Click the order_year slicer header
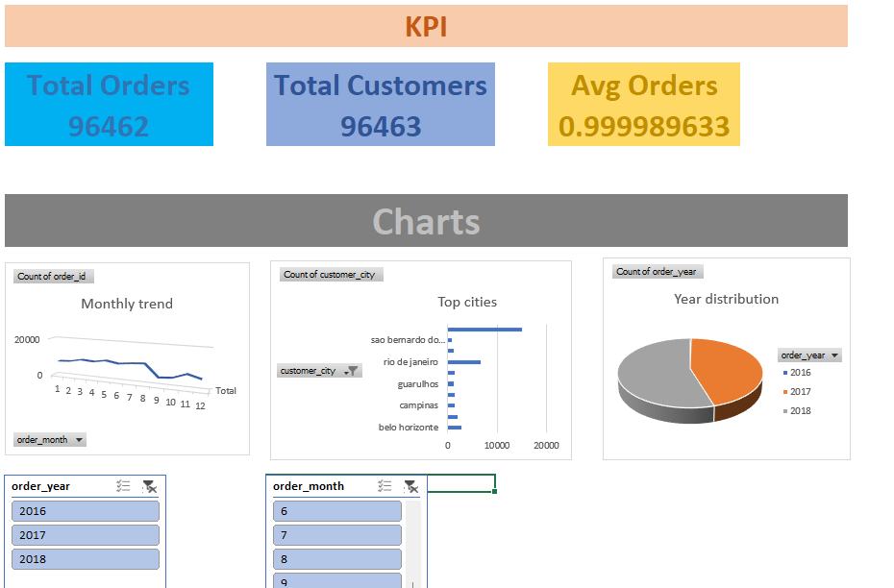Image resolution: width=894 pixels, height=588 pixels. tap(41, 486)
